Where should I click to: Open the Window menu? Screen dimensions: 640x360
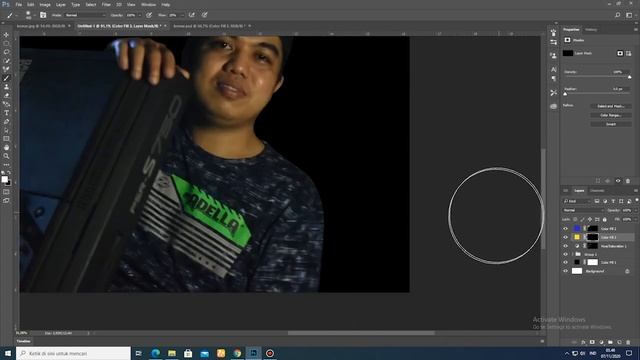tap(148, 4)
